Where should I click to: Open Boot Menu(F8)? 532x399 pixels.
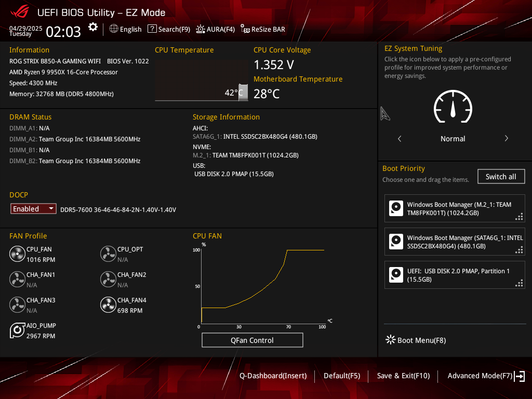point(421,340)
